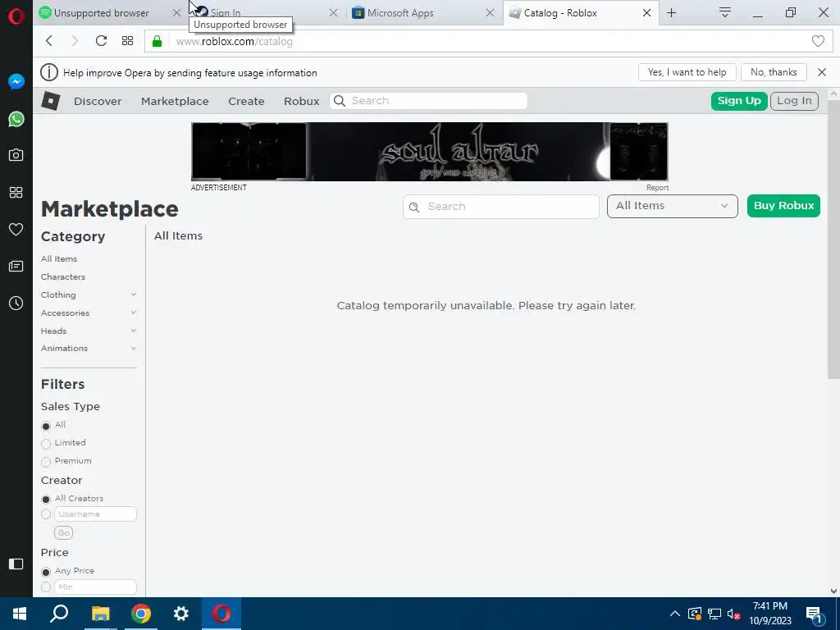The image size is (840, 630).
Task: Open Robux in Roblox navigation
Action: point(302,101)
